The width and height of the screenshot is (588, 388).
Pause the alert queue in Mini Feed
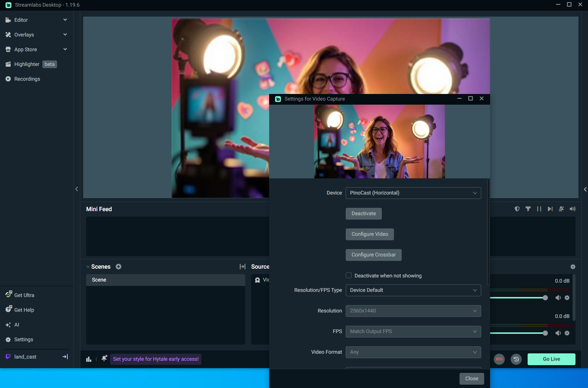539,209
